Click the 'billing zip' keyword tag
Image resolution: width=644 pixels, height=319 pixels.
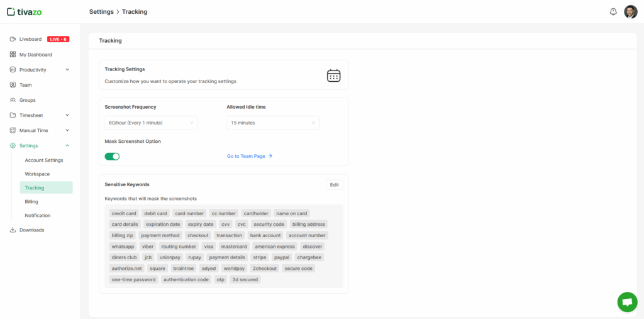(123, 235)
